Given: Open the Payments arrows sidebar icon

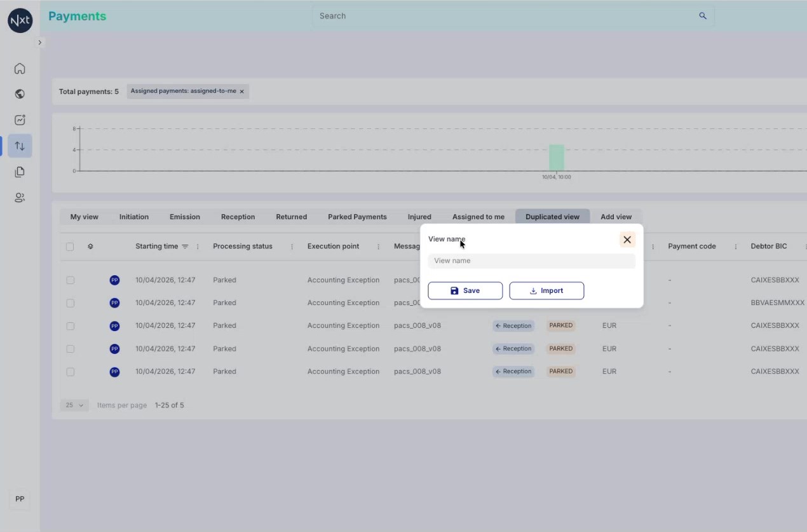Looking at the screenshot, I should click(x=20, y=146).
